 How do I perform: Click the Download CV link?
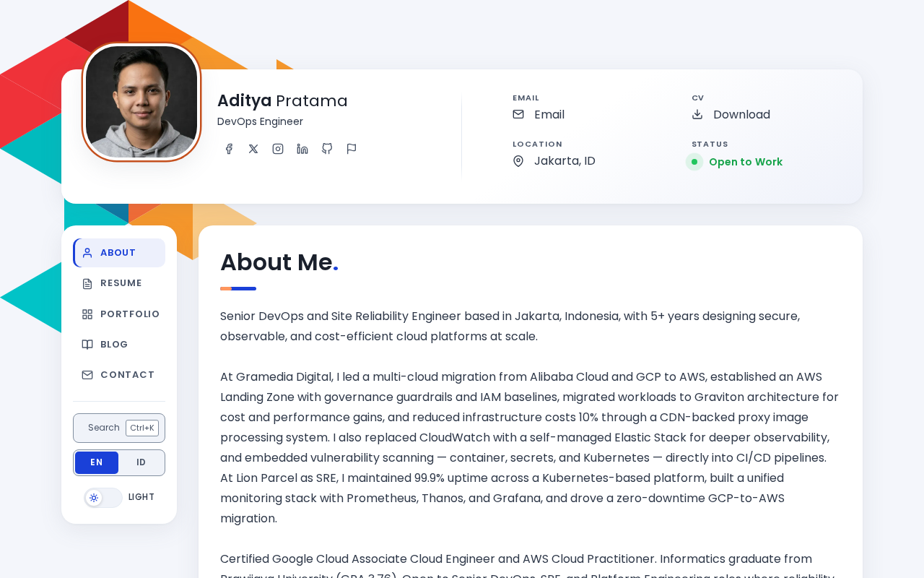pos(741,114)
